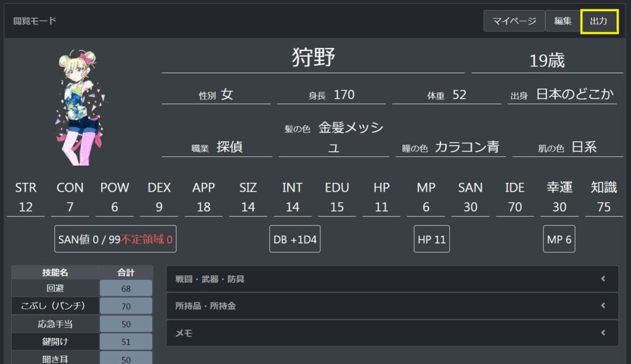Click the 技能名 column header
Image resolution: width=631 pixels, height=364 pixels.
click(55, 272)
